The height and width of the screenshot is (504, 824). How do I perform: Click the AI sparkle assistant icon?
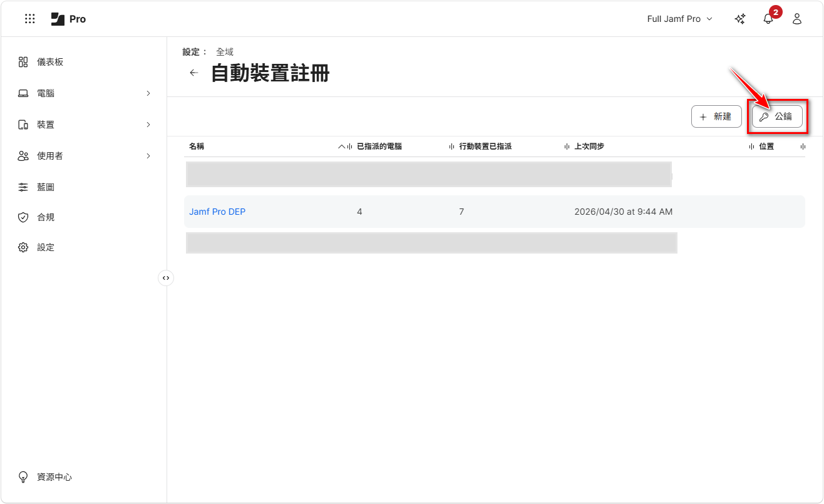coord(739,19)
